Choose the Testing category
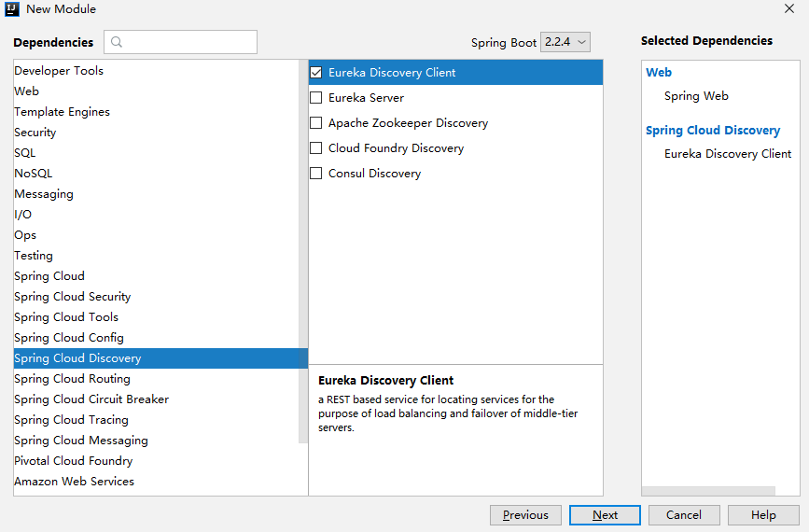 pyautogui.click(x=157, y=256)
